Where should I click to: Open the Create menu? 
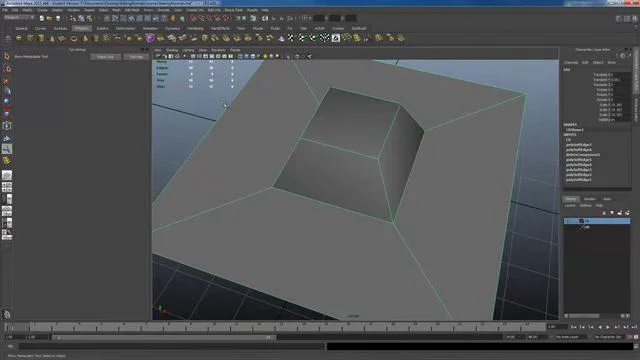tap(42, 10)
